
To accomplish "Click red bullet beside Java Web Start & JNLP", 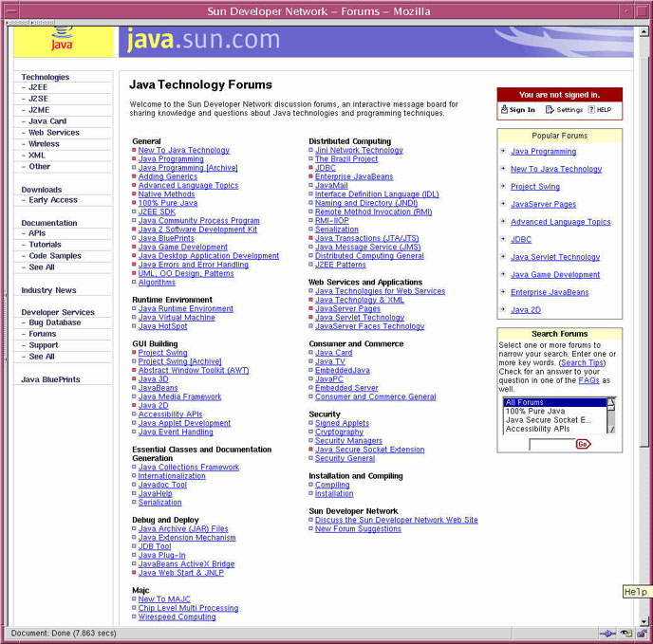I will (134, 572).
